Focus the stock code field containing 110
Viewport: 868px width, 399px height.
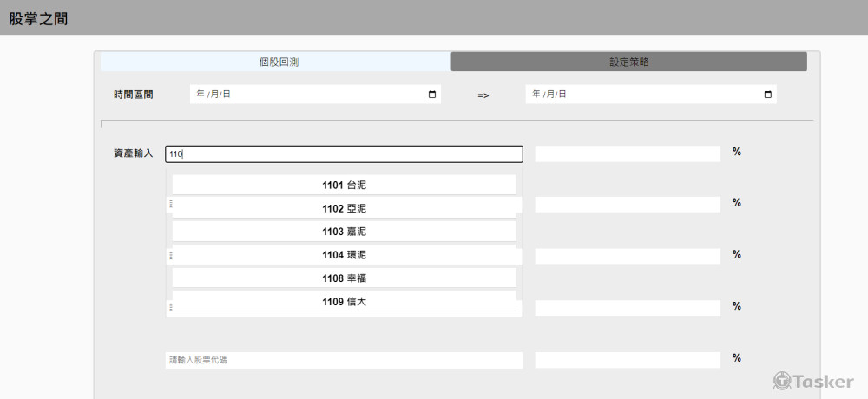tap(344, 154)
